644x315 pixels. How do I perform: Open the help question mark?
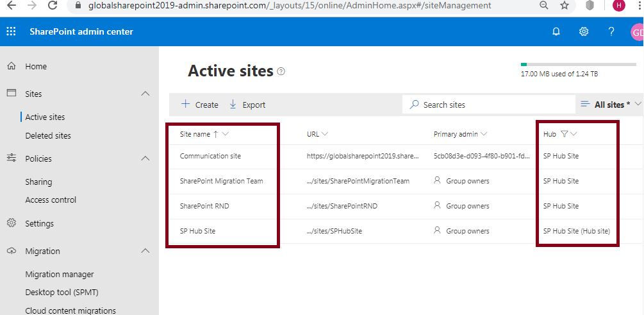click(x=611, y=31)
